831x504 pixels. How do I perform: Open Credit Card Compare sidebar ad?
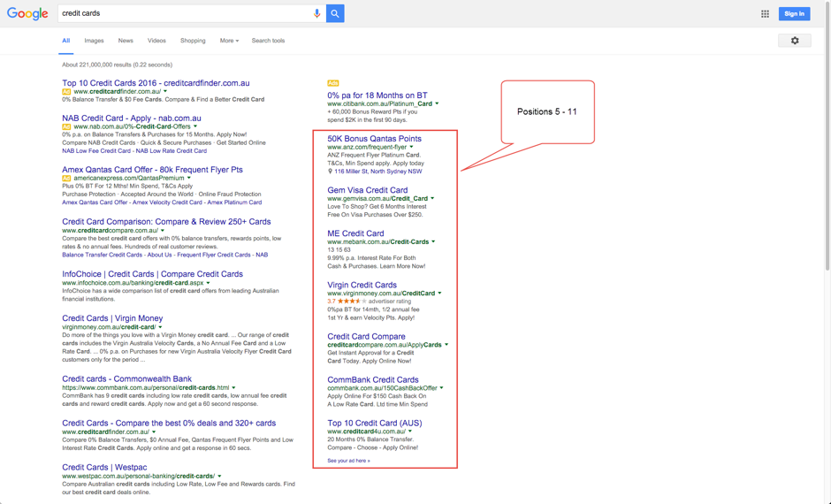(x=366, y=337)
